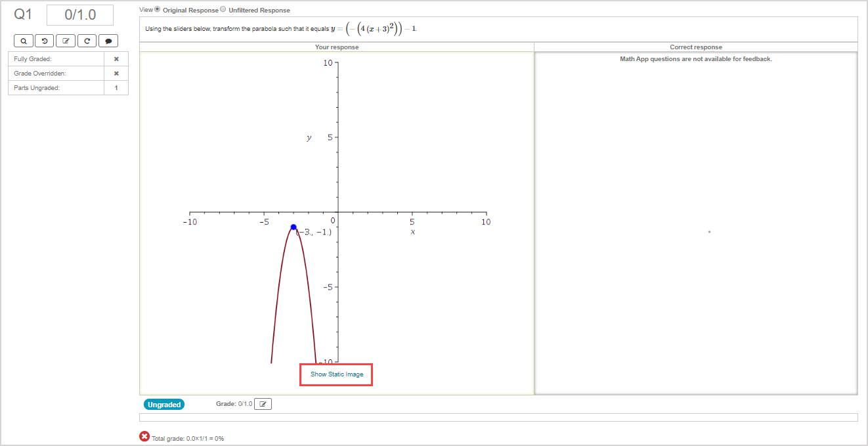Click the empty feedback bar below the grade
Image resolution: width=868 pixels, height=446 pixels.
(x=498, y=418)
